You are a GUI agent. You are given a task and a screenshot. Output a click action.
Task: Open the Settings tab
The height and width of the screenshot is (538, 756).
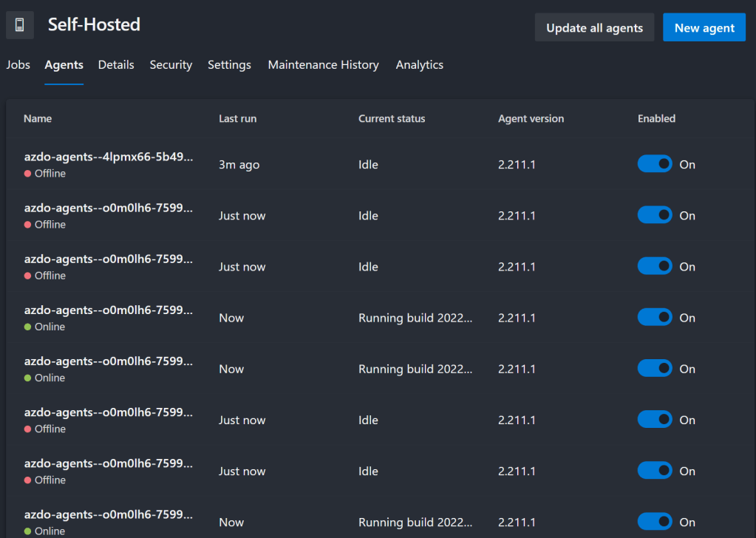coord(229,65)
